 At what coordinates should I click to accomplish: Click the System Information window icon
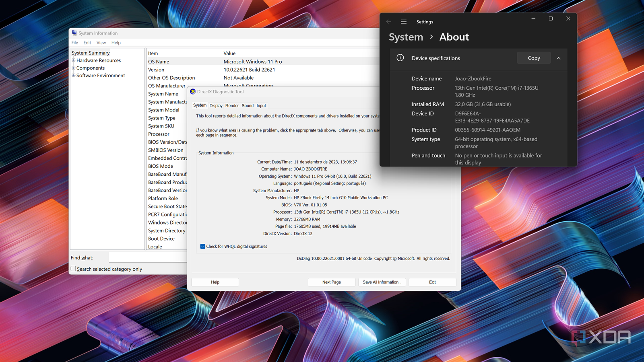click(74, 33)
